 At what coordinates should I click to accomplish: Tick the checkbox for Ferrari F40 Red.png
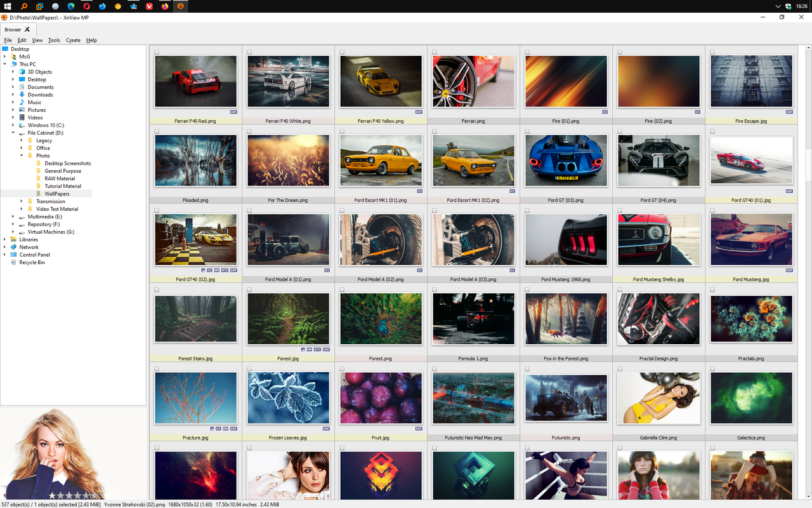[157, 52]
